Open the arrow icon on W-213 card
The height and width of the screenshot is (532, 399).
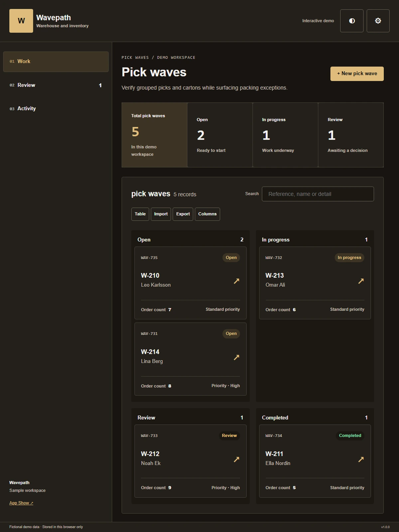361,281
